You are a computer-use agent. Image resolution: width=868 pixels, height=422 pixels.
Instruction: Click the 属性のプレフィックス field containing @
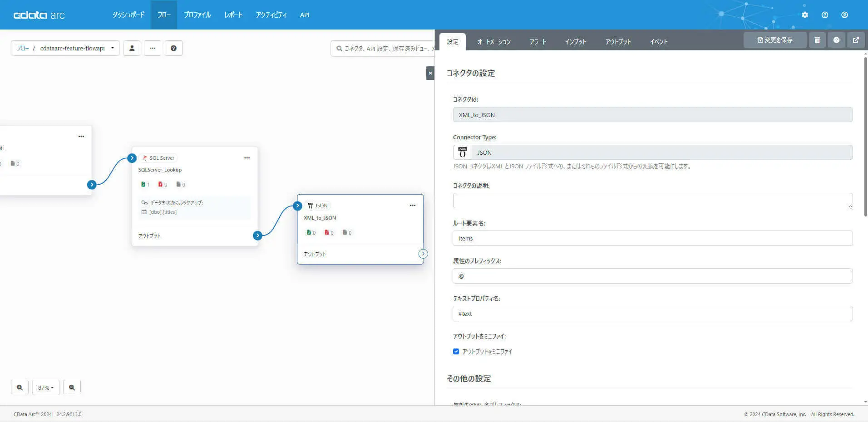point(652,276)
